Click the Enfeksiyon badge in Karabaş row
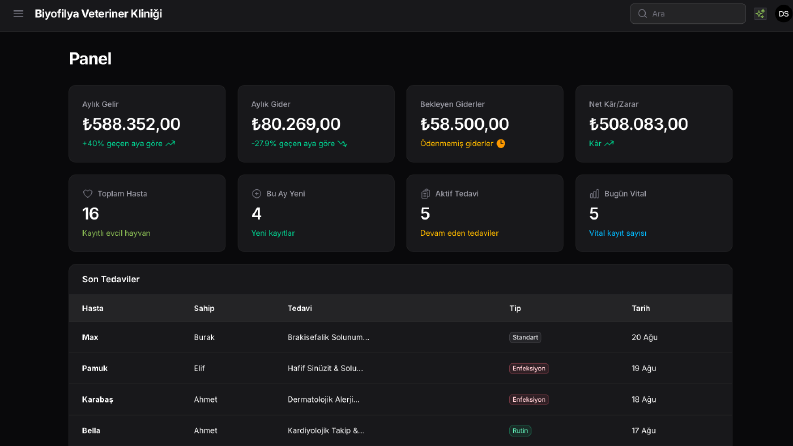Screen dimensions: 793x446 click(528, 399)
